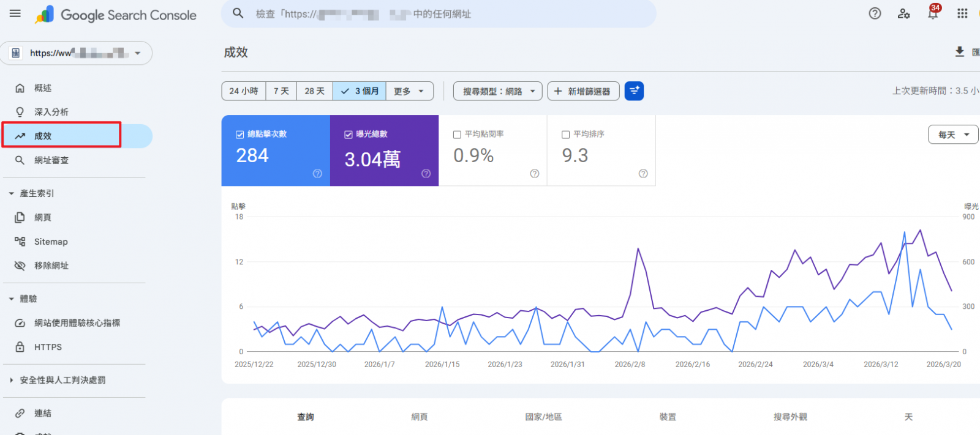The image size is (980, 435).
Task: Expand 安全性與人工判決處罰 section
Action: [x=56, y=380]
